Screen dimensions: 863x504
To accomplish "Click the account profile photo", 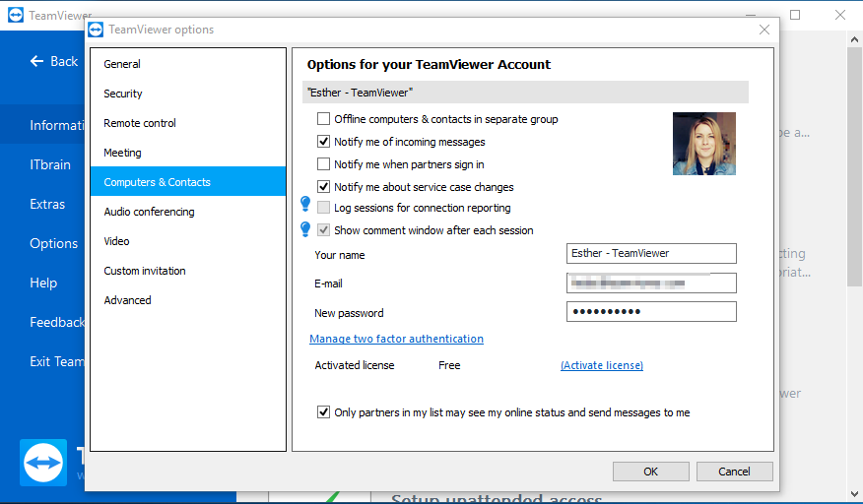I will coord(704,144).
